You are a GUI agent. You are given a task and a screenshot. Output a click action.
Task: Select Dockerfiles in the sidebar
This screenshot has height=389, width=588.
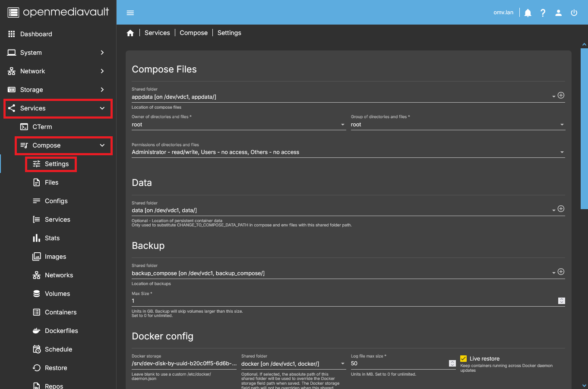[x=61, y=331]
